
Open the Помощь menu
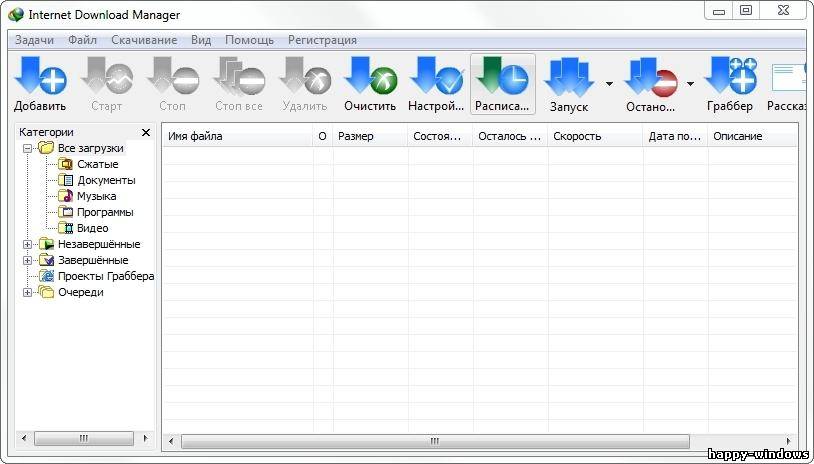(250, 40)
